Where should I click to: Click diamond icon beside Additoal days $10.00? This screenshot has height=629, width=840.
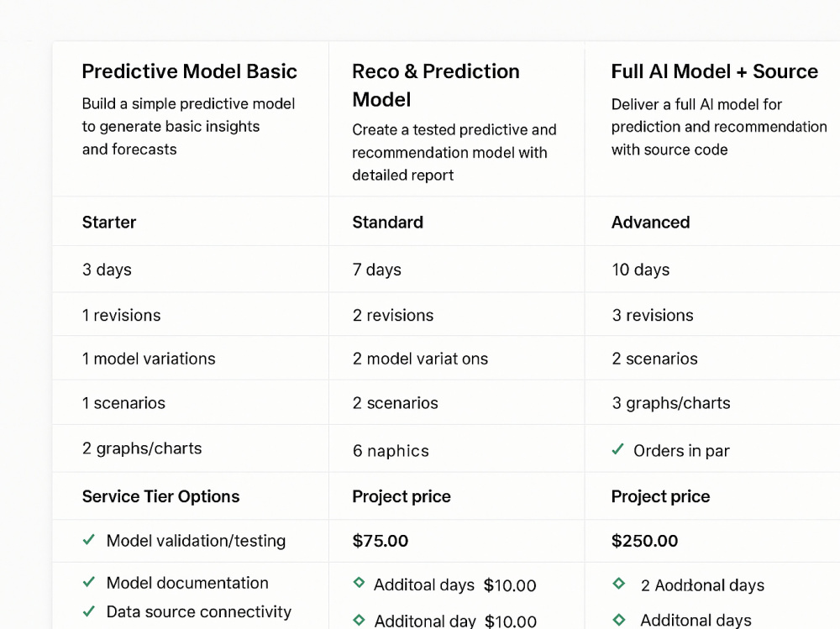[x=359, y=582]
